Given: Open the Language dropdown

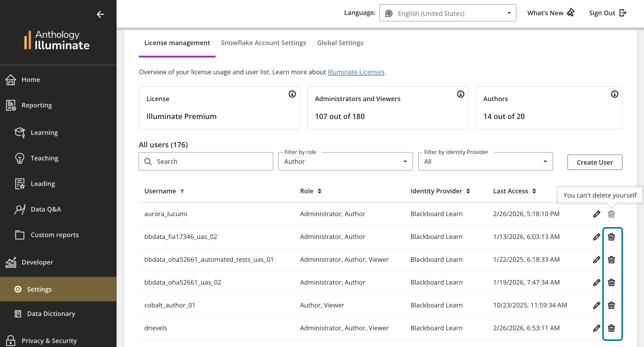Looking at the screenshot, I should [x=448, y=13].
